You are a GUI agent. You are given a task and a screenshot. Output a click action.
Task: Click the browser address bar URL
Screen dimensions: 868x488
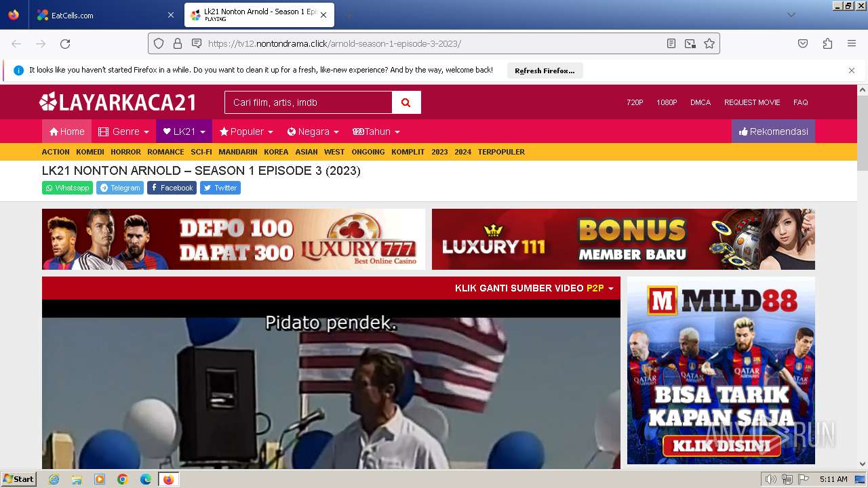coord(434,43)
